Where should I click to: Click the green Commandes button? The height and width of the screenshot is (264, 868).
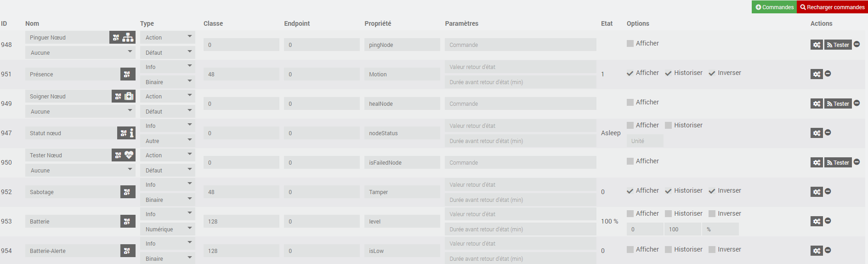coord(774,7)
